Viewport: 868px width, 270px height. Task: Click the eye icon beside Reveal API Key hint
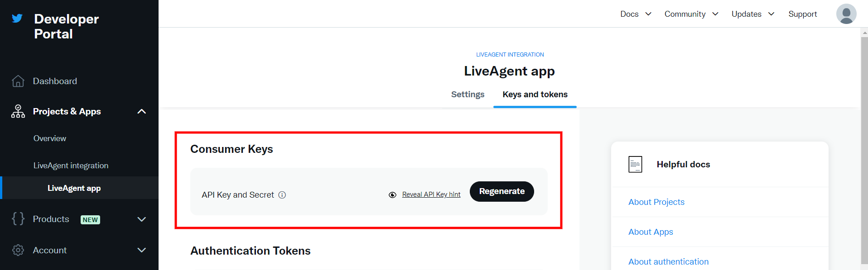(x=392, y=195)
